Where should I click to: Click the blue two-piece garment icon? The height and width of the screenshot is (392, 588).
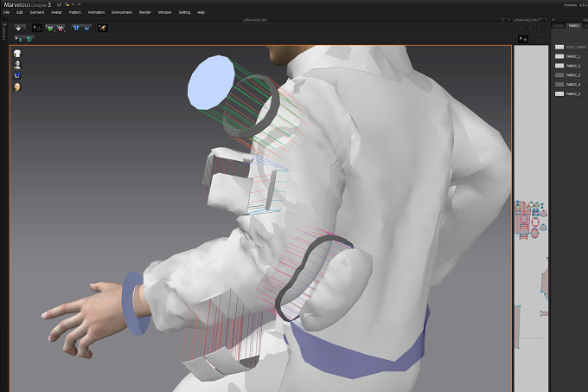(x=87, y=28)
